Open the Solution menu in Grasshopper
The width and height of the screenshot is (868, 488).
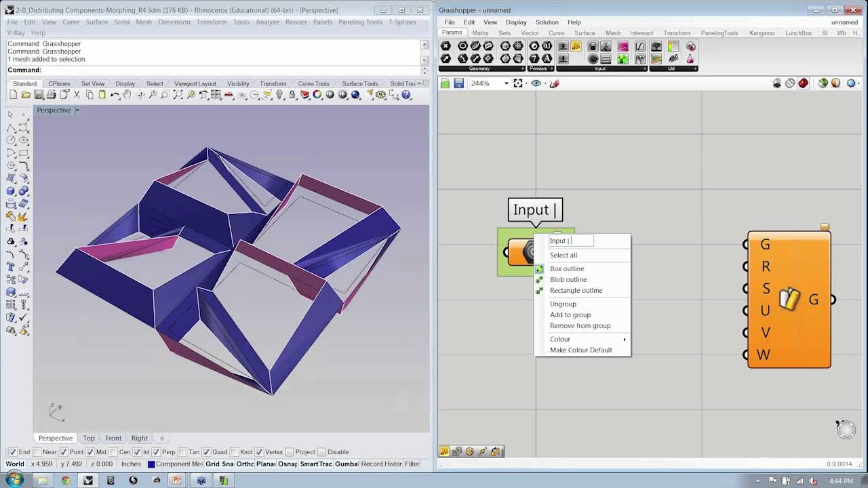point(547,22)
